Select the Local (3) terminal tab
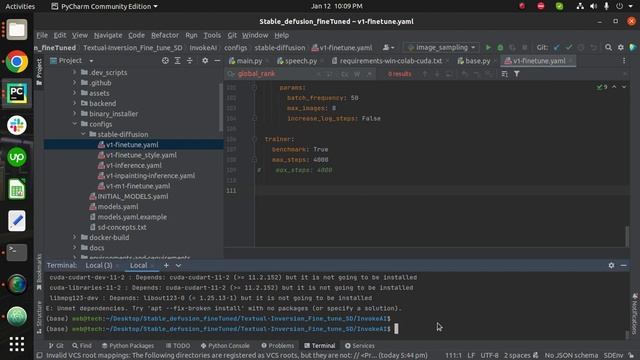The image size is (640, 360). tap(99, 265)
